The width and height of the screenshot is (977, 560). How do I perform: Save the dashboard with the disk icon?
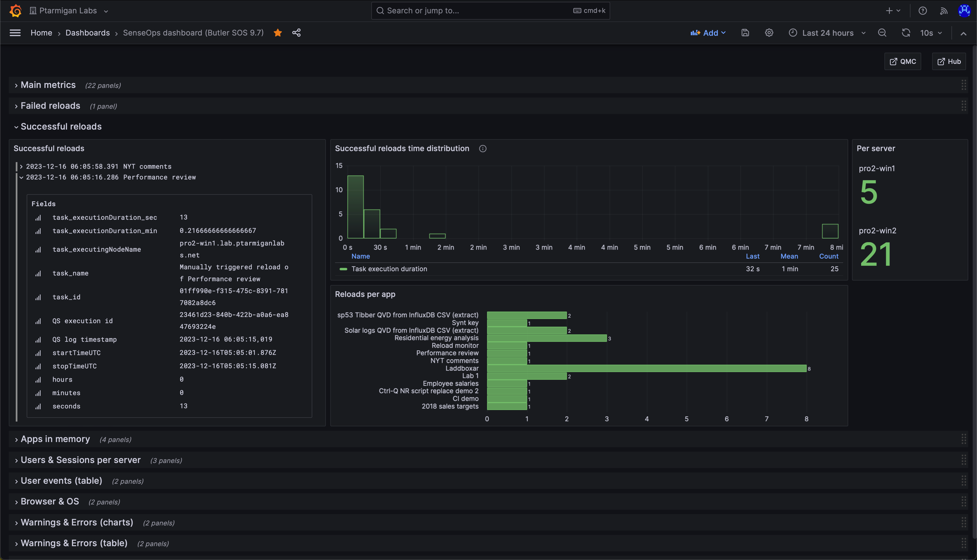tap(745, 33)
